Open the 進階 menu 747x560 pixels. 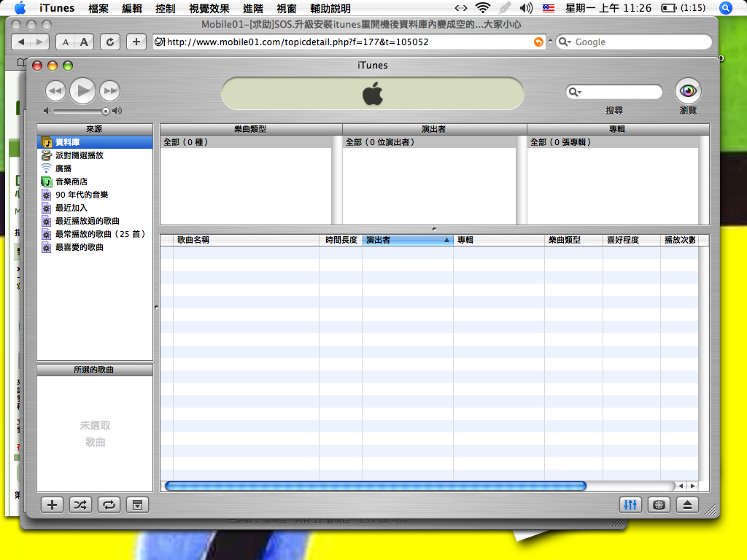coord(253,8)
